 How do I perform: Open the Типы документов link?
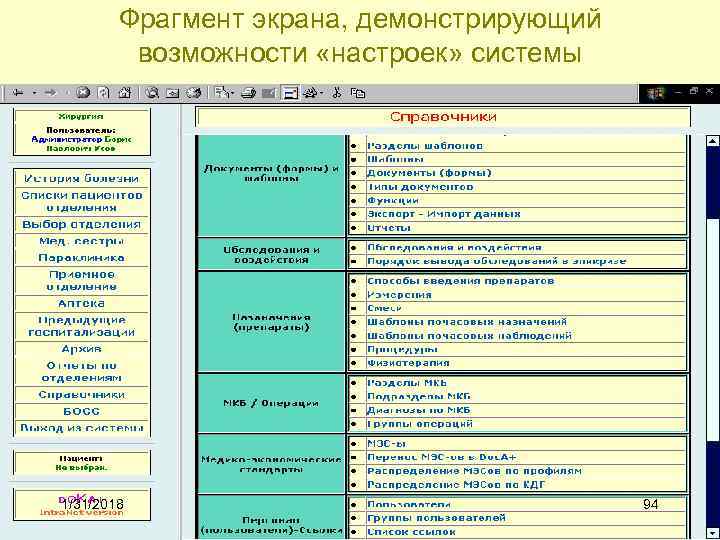pyautogui.click(x=420, y=186)
